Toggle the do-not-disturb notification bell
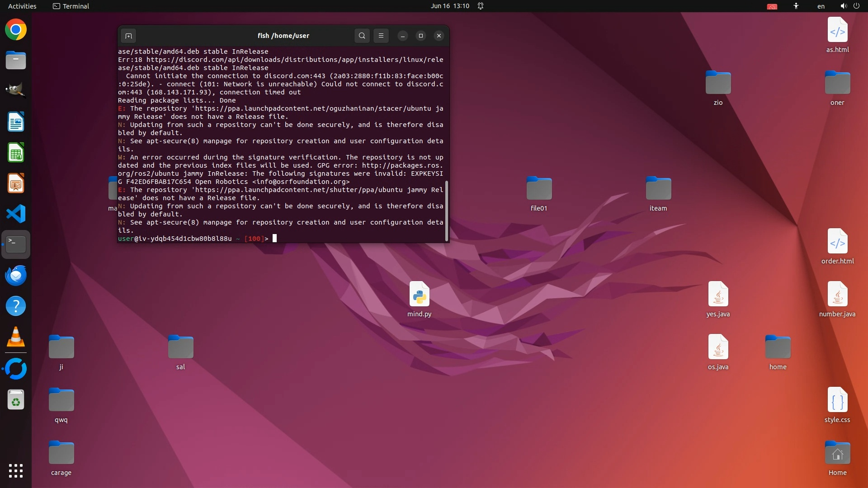 pyautogui.click(x=481, y=6)
